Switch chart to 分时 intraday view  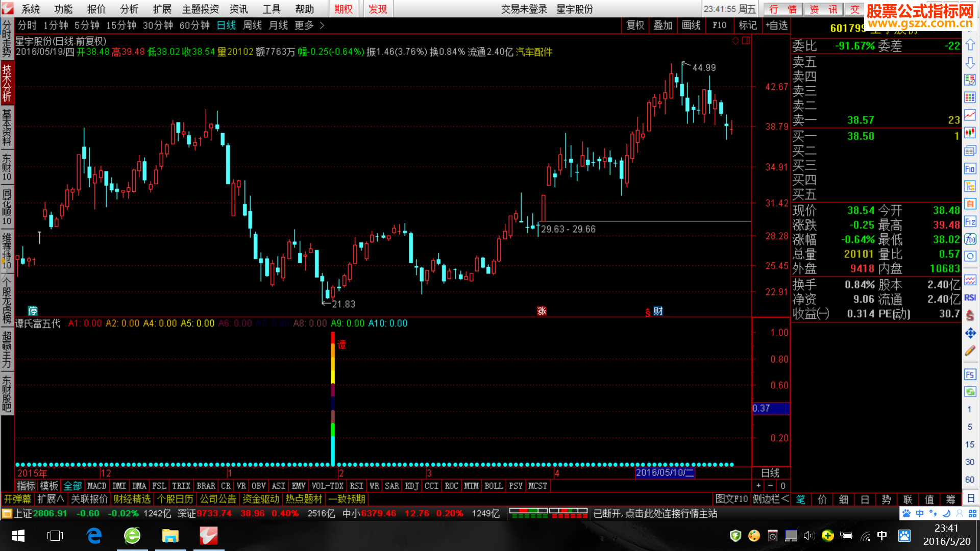pos(27,25)
